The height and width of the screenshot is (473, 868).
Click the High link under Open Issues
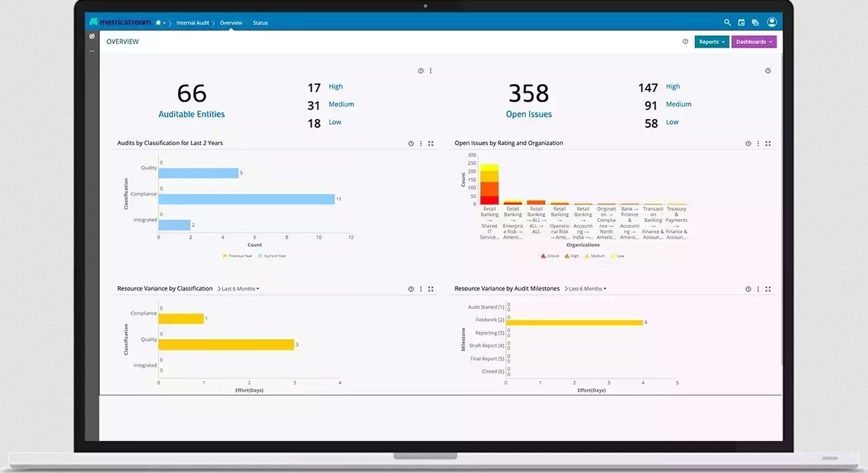672,86
